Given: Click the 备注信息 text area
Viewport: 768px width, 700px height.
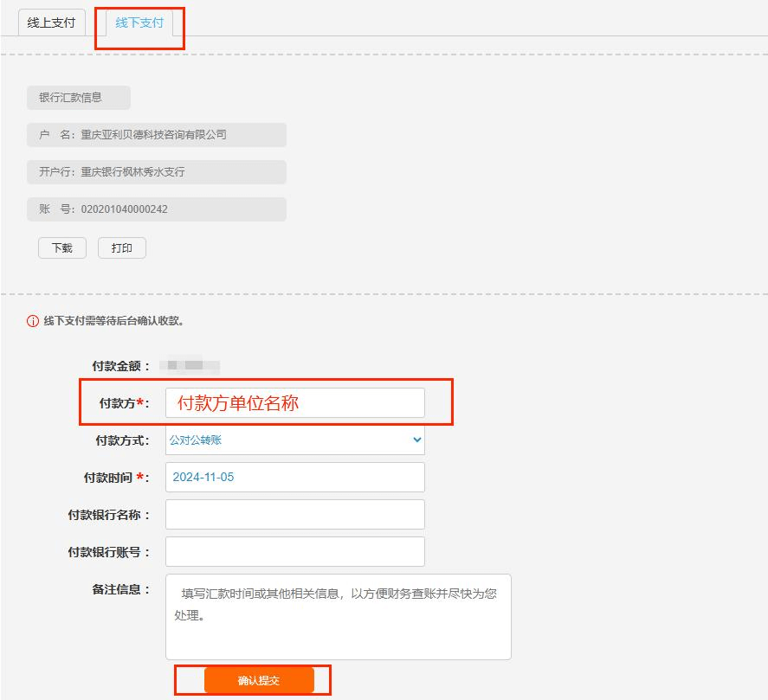Looking at the screenshot, I should pos(338,616).
